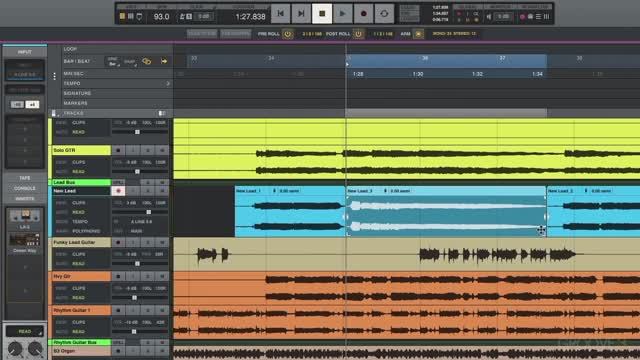This screenshot has width=640, height=360.
Task: Click the skip-to-end transport button
Action: point(301,14)
